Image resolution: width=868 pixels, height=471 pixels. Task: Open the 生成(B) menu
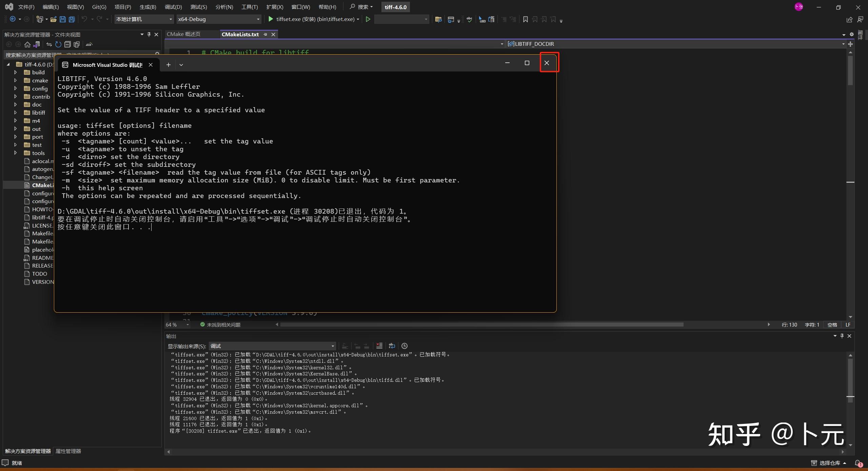click(x=147, y=7)
